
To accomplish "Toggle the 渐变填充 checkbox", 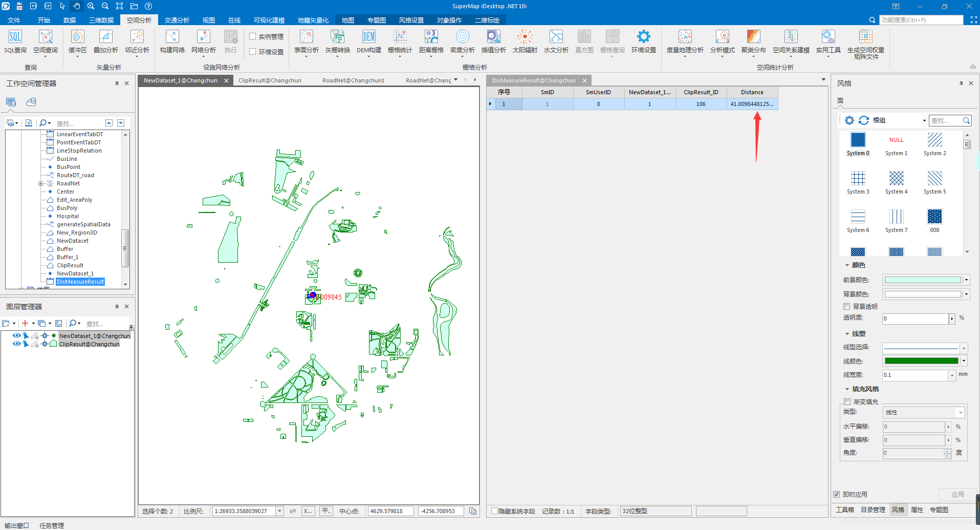I will 847,402.
